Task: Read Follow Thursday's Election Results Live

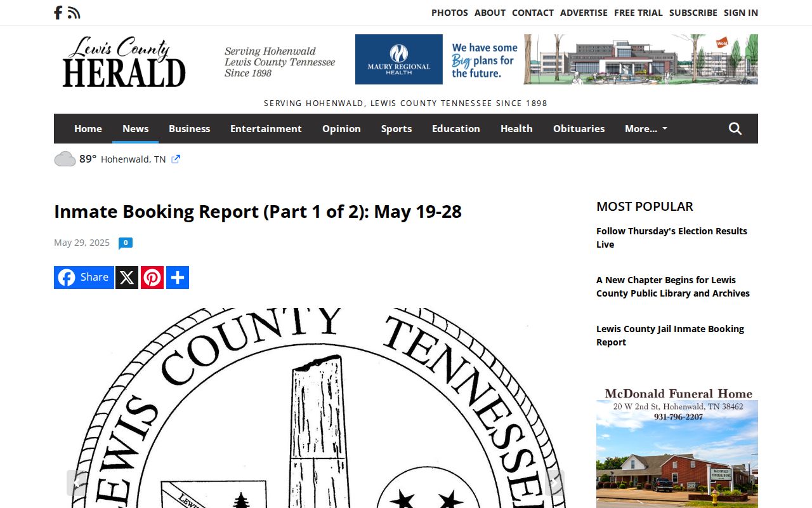Action: (672, 237)
